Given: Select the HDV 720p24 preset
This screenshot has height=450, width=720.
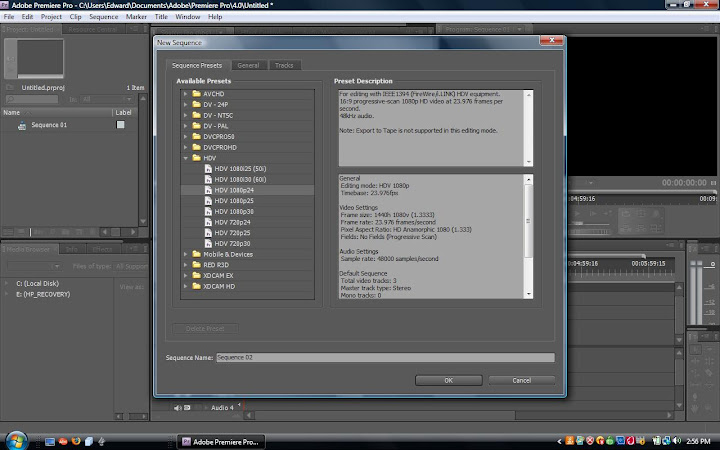Looking at the screenshot, I should click(x=232, y=222).
